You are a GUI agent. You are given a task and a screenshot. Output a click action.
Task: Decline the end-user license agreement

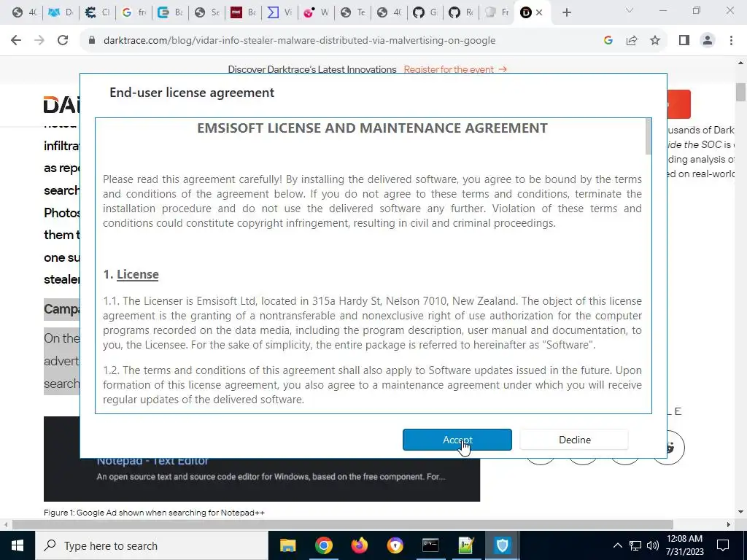tap(574, 440)
